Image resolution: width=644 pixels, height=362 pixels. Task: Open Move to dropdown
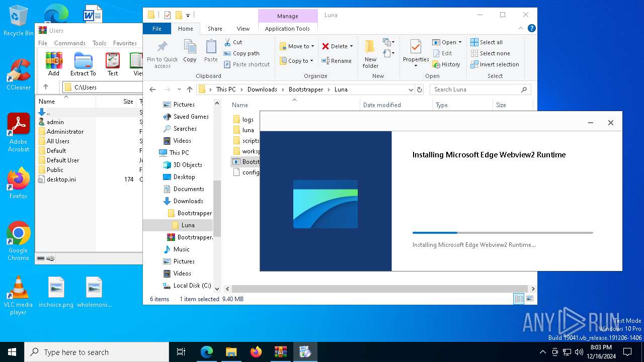tap(297, 46)
